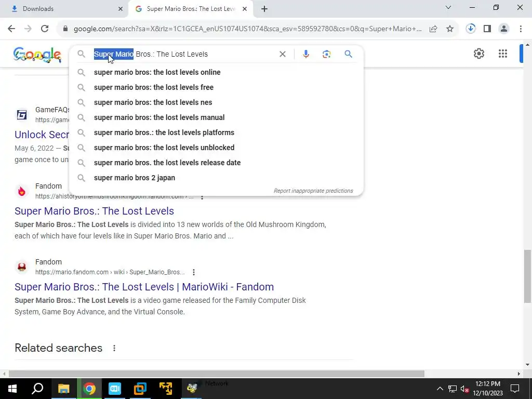This screenshot has height=399, width=532.
Task: Click the horizontal scrollbar thumb
Action: (217, 374)
